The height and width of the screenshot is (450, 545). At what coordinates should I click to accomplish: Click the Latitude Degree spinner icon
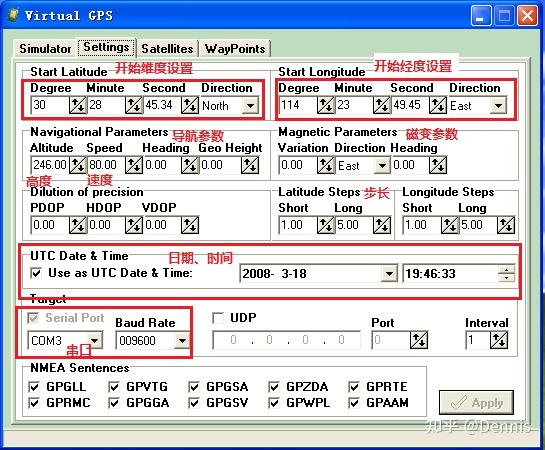[x=78, y=105]
